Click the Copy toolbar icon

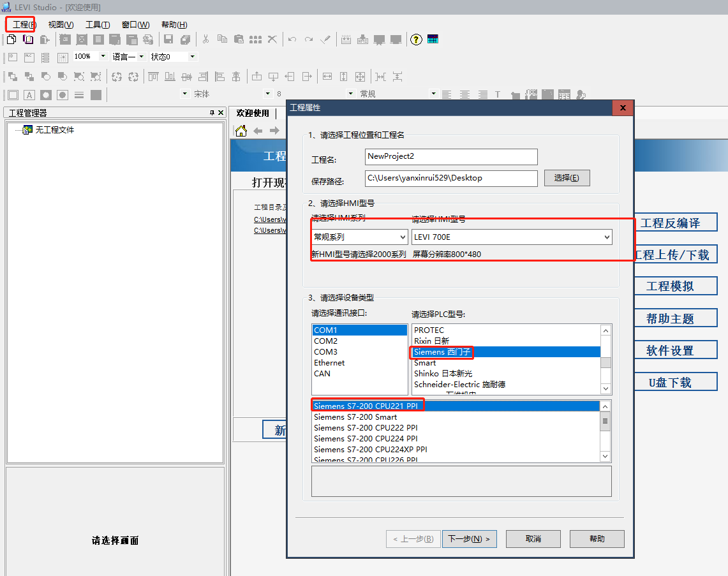point(223,40)
